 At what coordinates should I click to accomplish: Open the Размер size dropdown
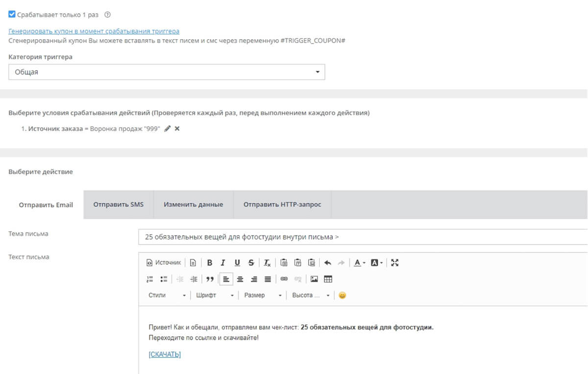point(263,295)
